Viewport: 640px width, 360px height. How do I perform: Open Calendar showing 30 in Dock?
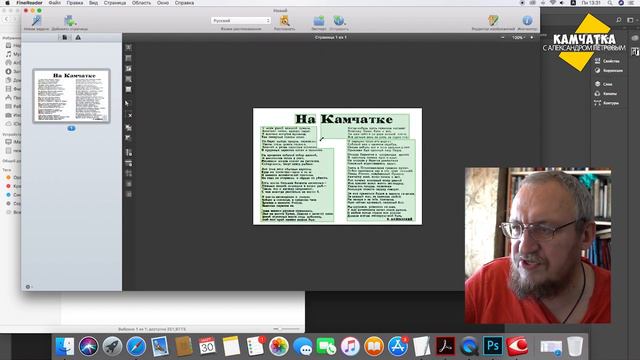tap(207, 347)
